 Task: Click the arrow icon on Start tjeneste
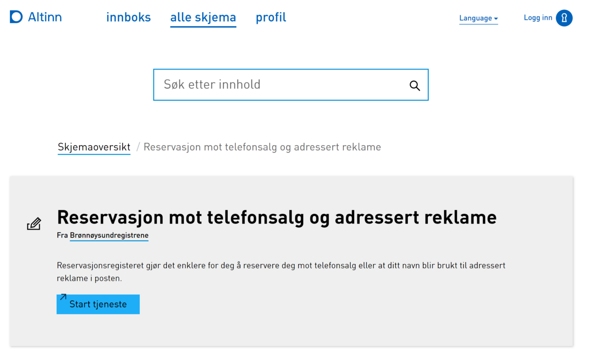click(x=63, y=297)
